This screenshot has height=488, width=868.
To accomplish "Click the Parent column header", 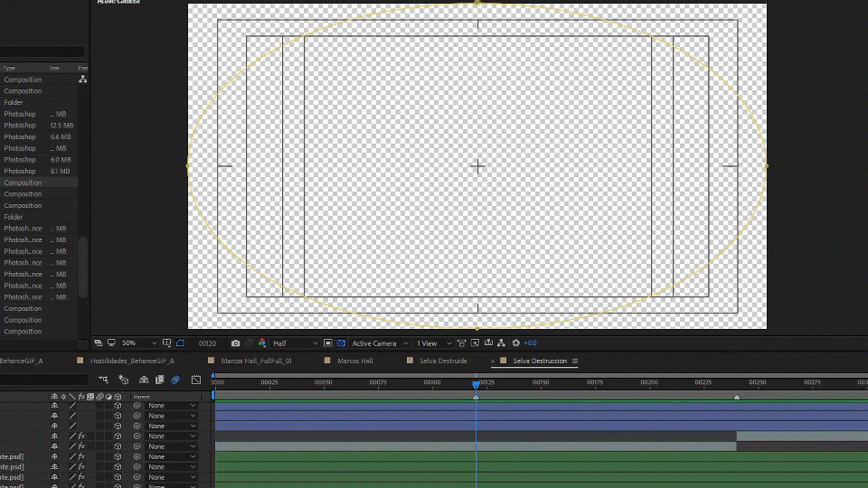I will (142, 397).
